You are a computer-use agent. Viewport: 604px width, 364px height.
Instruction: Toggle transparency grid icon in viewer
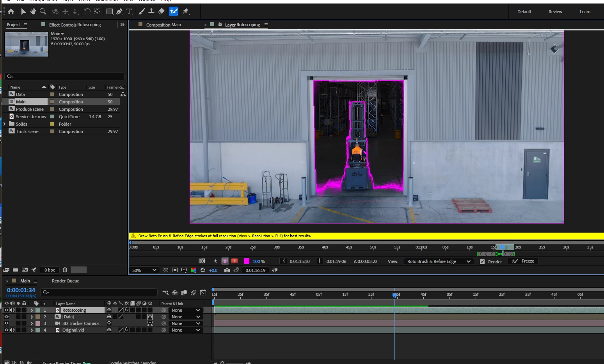(165, 270)
